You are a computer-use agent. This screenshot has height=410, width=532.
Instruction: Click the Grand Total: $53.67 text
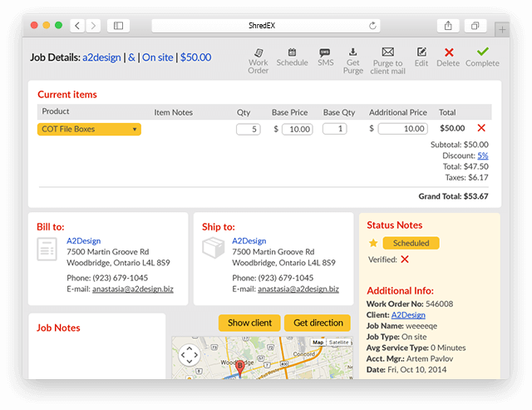[453, 196]
